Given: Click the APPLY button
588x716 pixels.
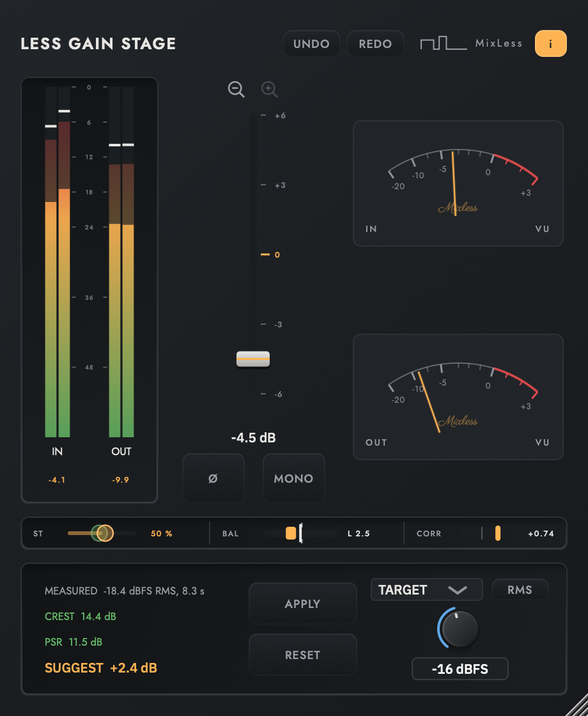Looking at the screenshot, I should click(x=303, y=603).
